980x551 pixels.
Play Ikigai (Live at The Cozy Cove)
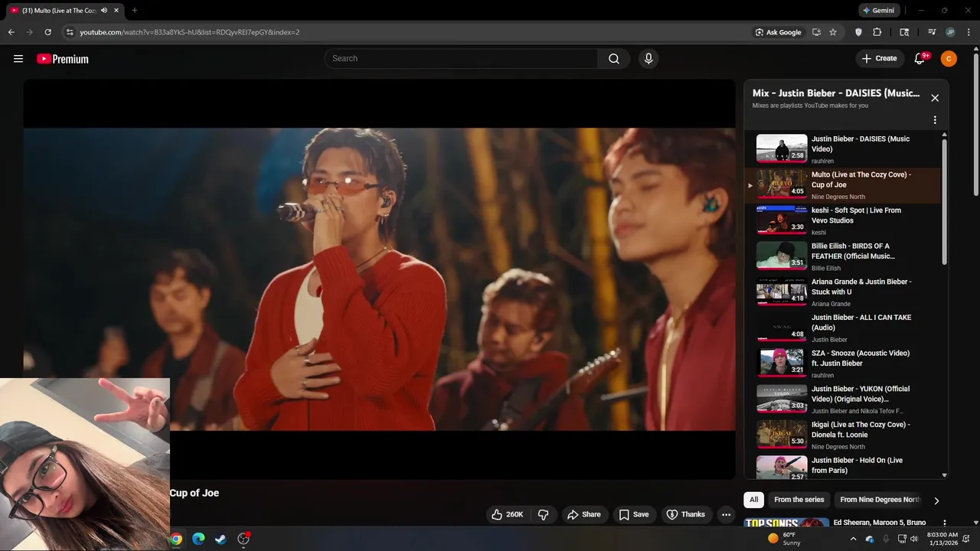pyautogui.click(x=842, y=435)
